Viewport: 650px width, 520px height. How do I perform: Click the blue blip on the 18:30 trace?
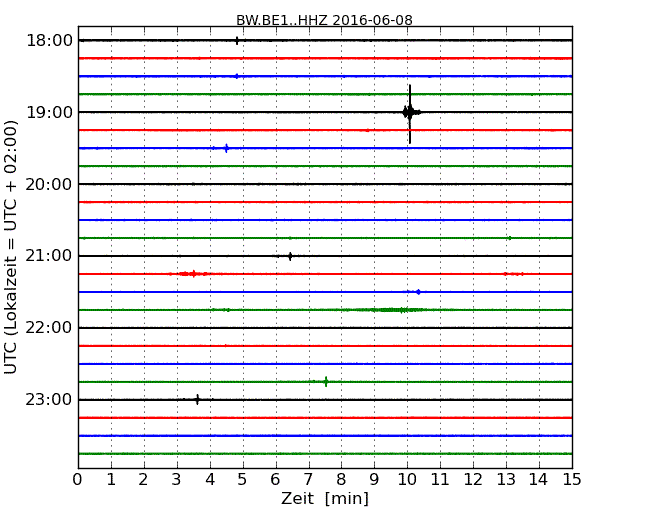tap(237, 76)
